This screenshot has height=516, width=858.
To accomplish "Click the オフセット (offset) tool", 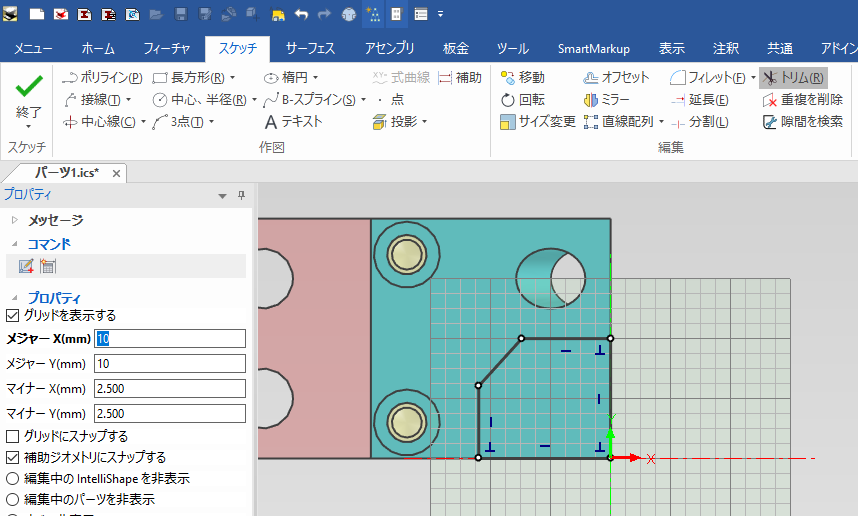I will coord(615,77).
